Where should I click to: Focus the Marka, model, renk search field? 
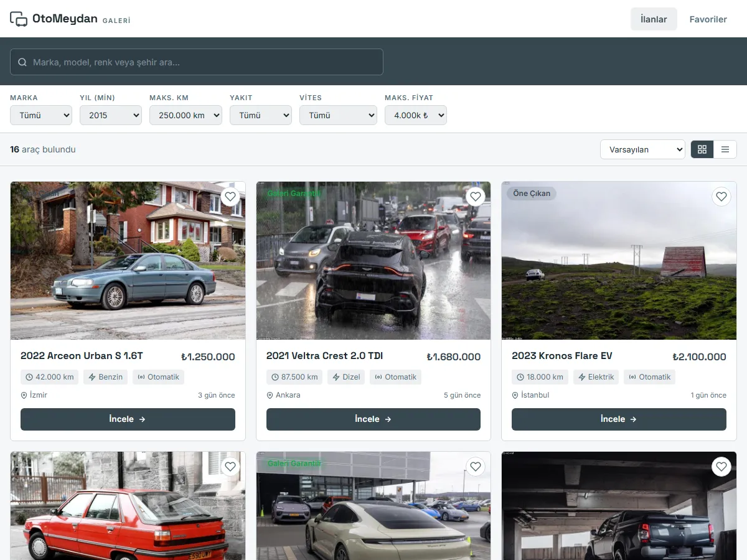197,62
